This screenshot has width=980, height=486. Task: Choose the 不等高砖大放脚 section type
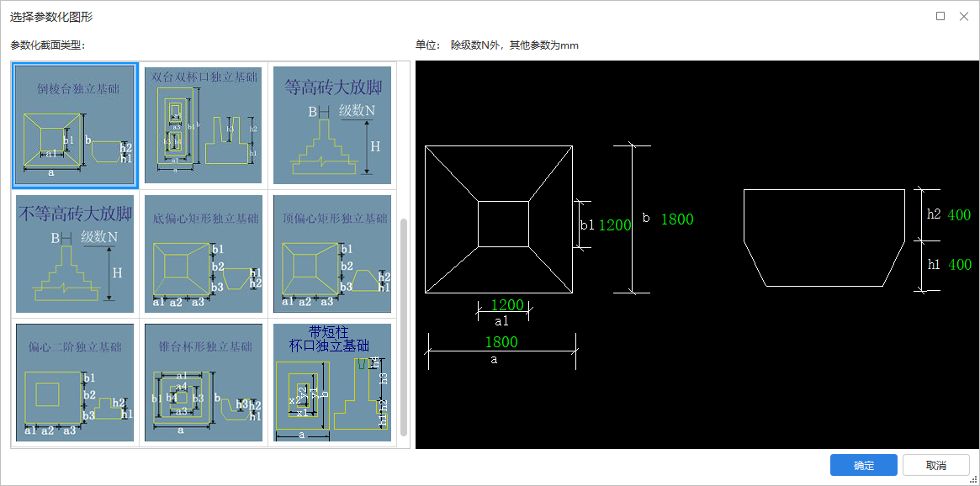(x=75, y=254)
